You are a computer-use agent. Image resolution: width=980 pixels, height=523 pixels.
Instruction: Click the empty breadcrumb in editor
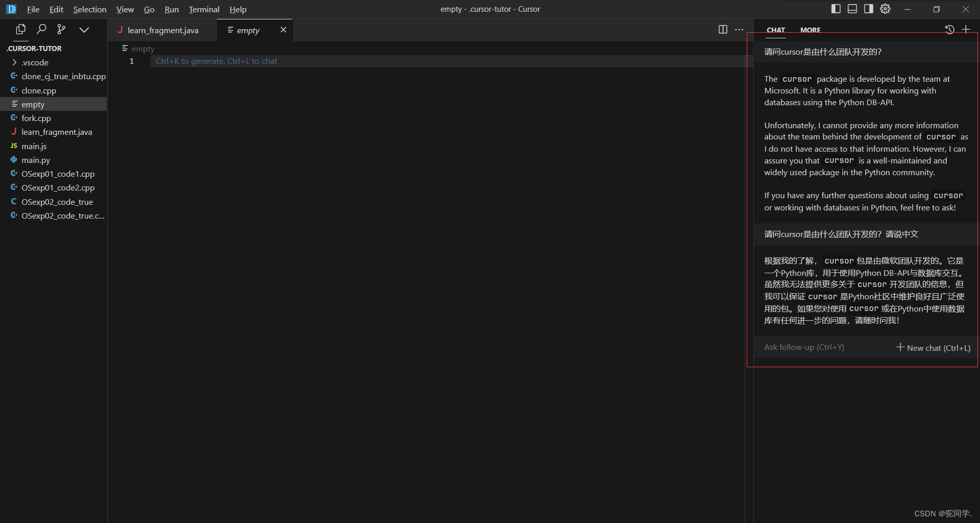pos(138,49)
